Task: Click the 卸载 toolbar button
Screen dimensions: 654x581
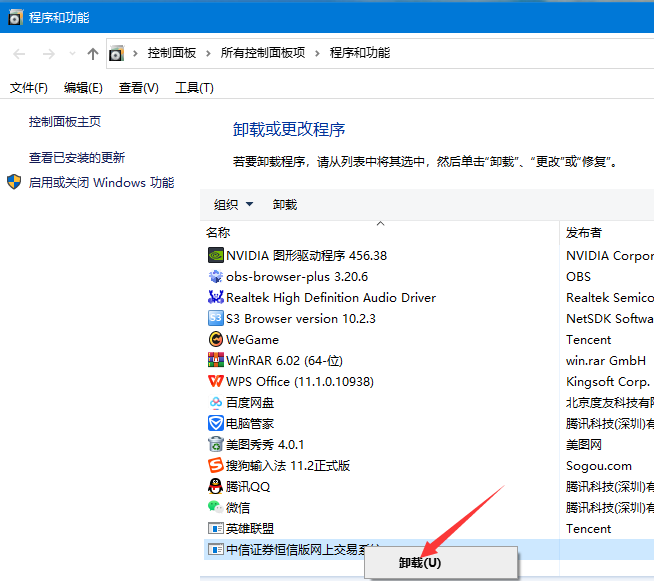Action: tap(284, 204)
